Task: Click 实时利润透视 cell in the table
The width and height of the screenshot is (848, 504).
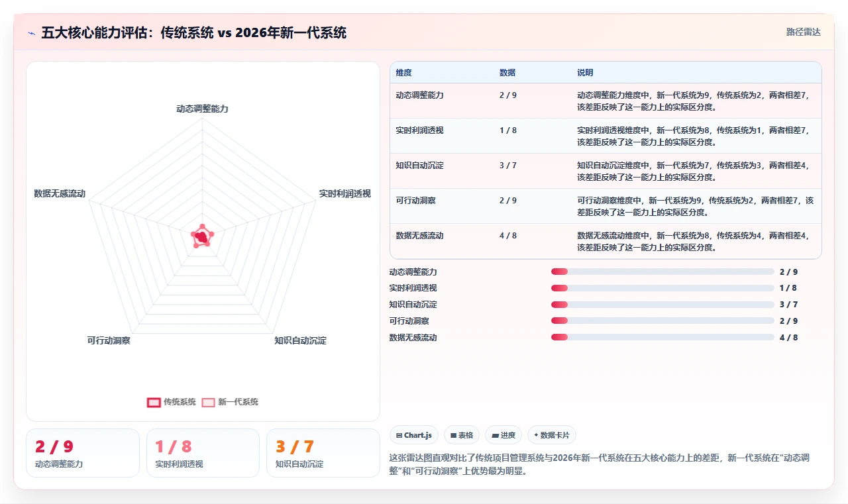Action: pos(420,130)
